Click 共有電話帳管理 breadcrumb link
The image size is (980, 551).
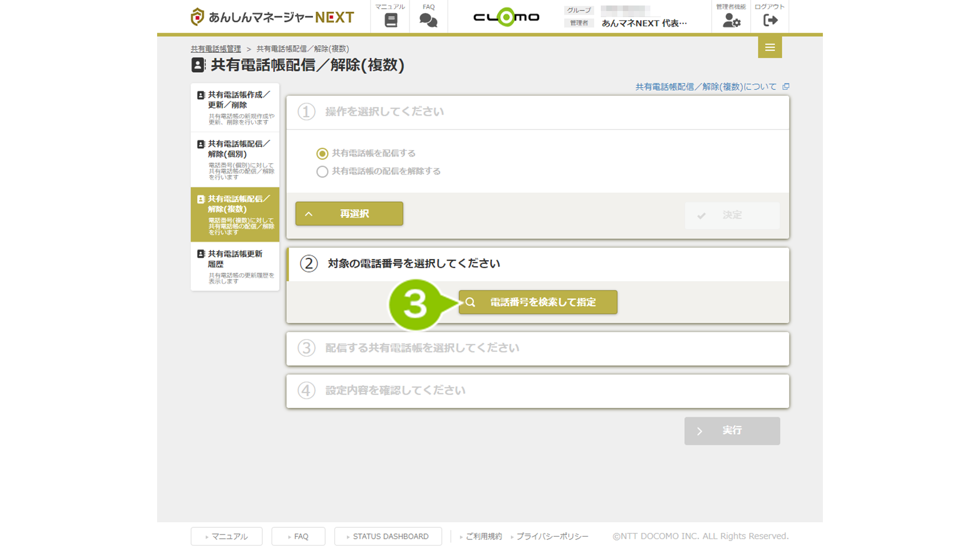tap(216, 49)
